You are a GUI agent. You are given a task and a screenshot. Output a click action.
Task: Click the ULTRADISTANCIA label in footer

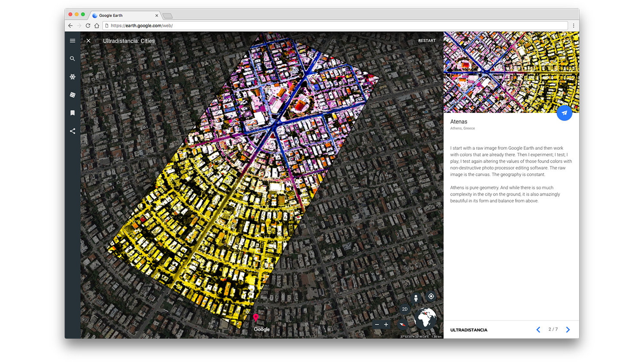point(469,330)
